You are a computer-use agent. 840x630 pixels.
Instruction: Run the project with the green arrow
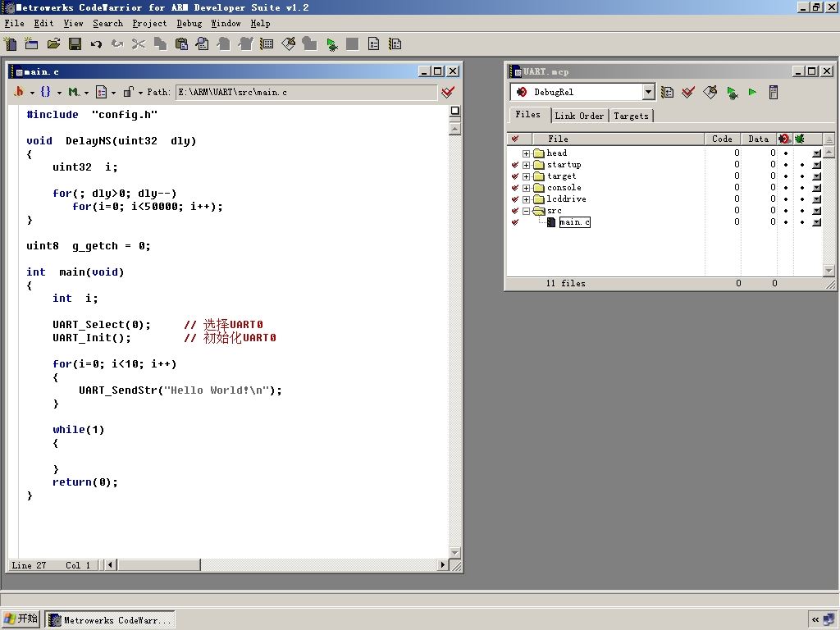click(x=753, y=92)
